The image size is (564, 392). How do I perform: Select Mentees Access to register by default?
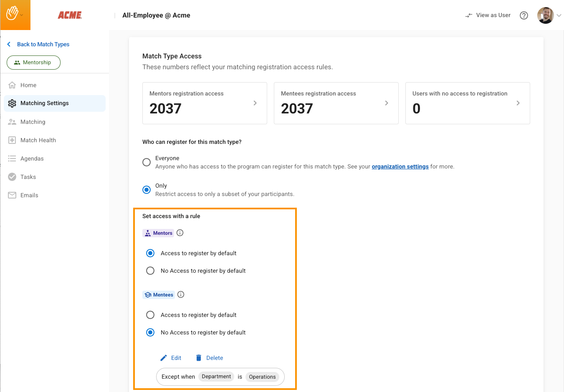coord(150,315)
